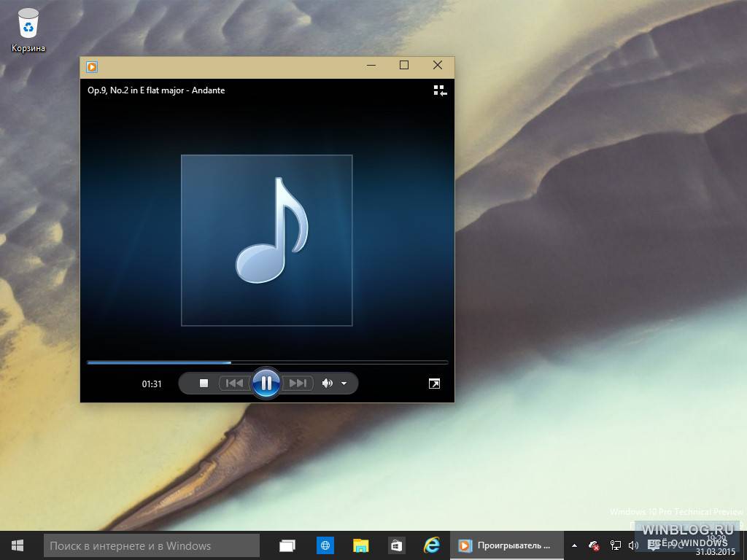Screen dimensions: 747x560
Task: Close the media player window
Action: 438,65
